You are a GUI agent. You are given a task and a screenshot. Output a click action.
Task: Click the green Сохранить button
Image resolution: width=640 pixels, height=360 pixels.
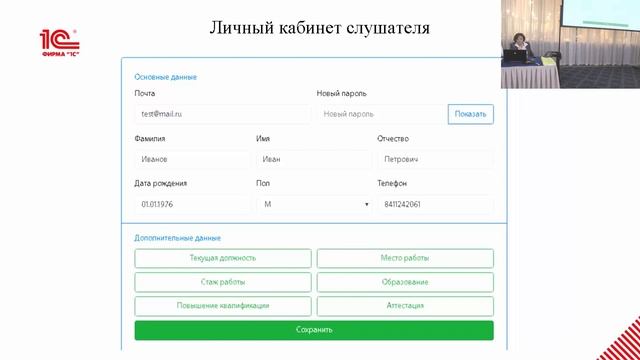(314, 330)
